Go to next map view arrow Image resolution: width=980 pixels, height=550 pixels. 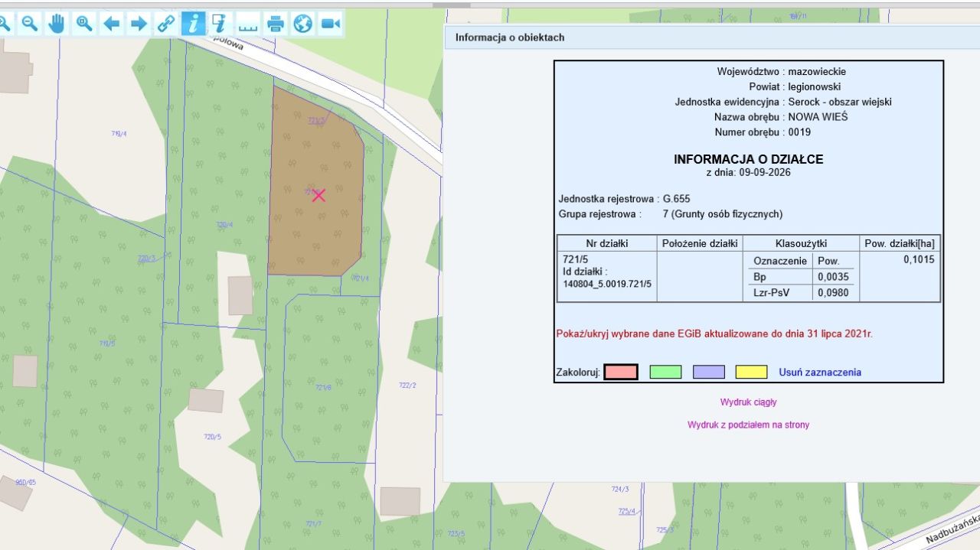[139, 24]
